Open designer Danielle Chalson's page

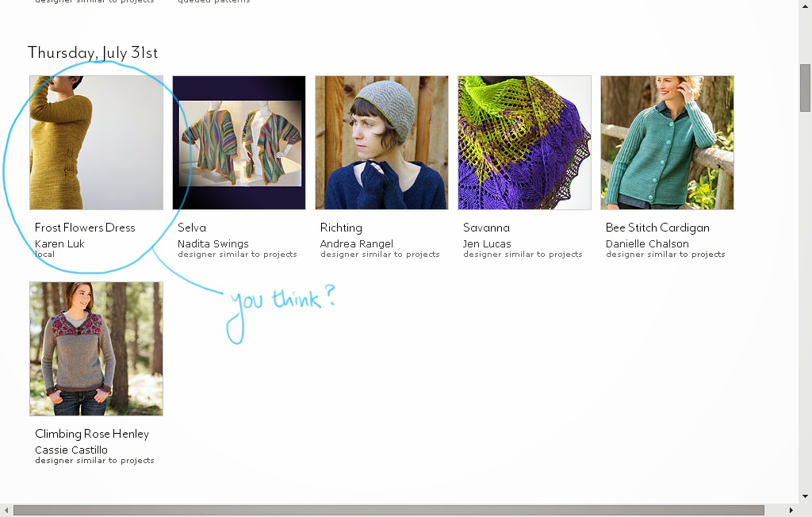(x=647, y=243)
